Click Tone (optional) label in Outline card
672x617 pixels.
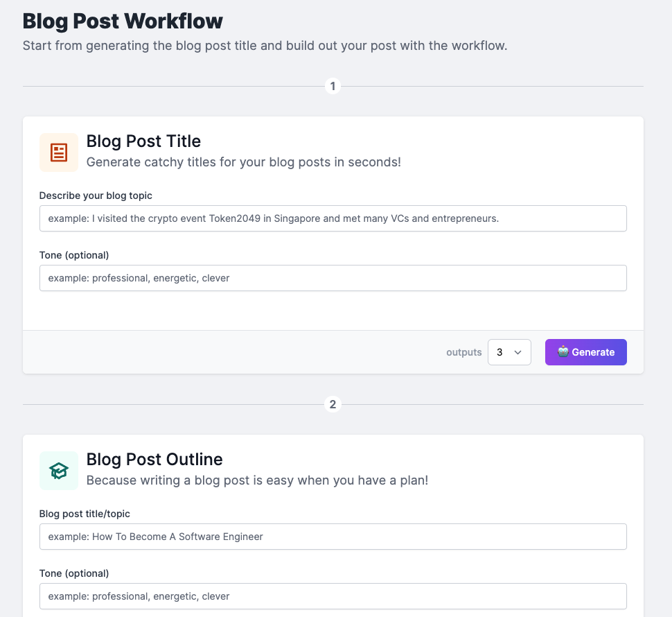(x=74, y=573)
